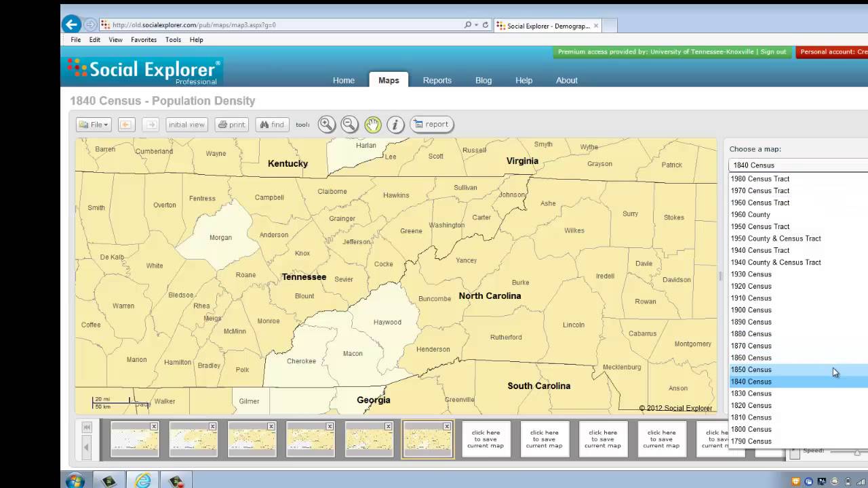Viewport: 868px width, 488px height.
Task: Click Mecklenburg county on the map
Action: pos(622,367)
